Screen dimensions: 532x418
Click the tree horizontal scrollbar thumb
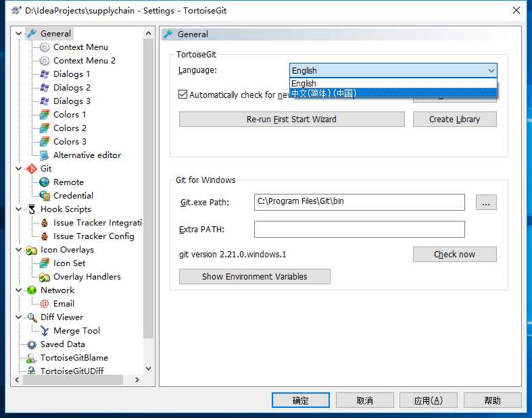point(72,380)
